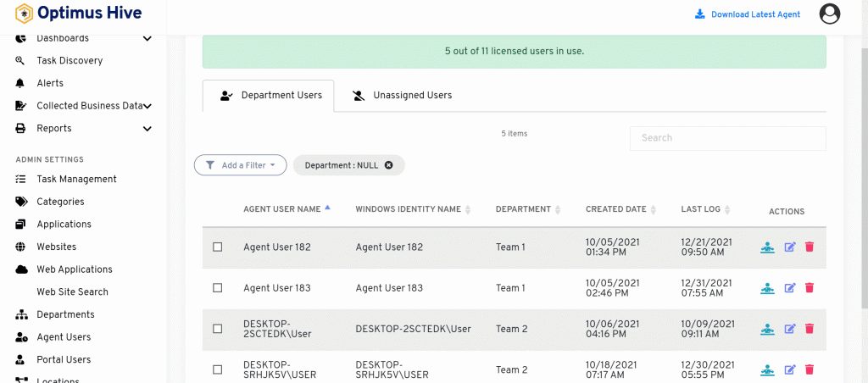Check the box for Agent User 182
This screenshot has width=868, height=383.
218,247
